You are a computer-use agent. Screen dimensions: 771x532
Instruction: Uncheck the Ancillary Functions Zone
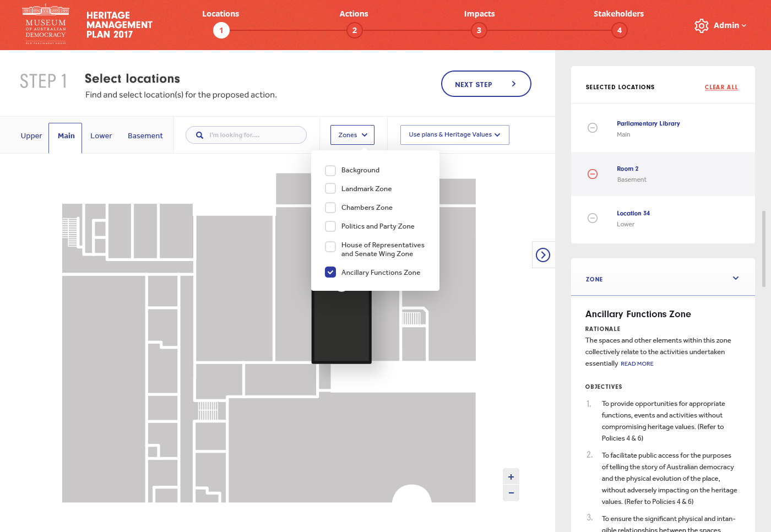coord(330,272)
